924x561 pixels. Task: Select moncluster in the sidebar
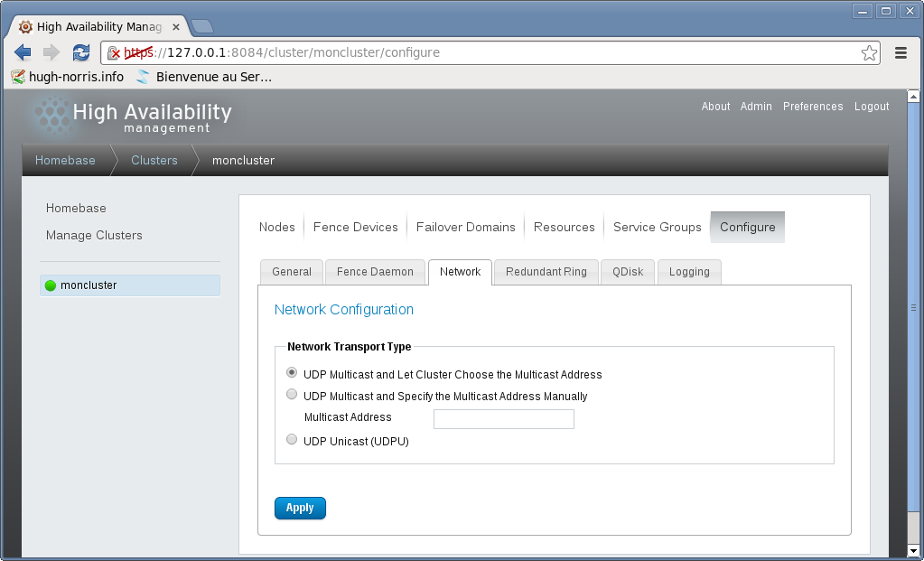(89, 285)
